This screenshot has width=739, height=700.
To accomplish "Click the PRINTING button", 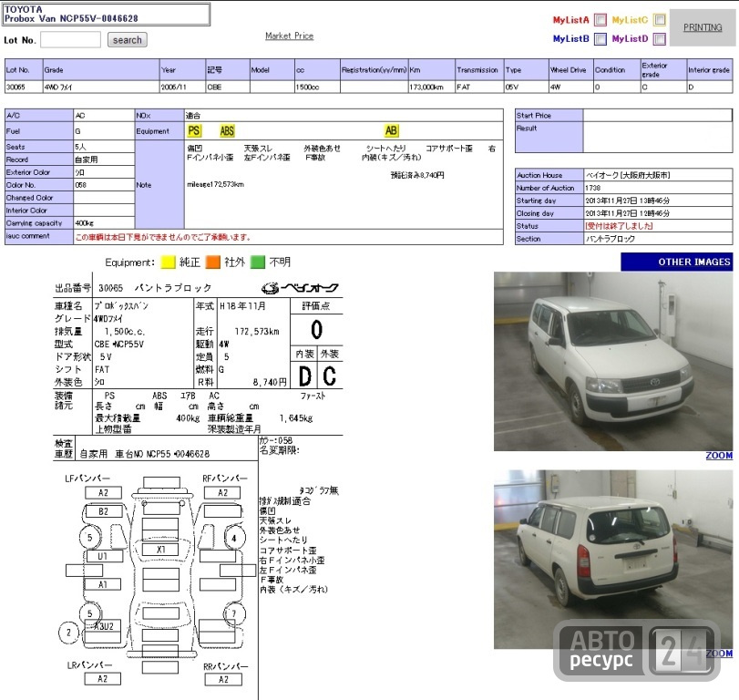I will tap(703, 27).
